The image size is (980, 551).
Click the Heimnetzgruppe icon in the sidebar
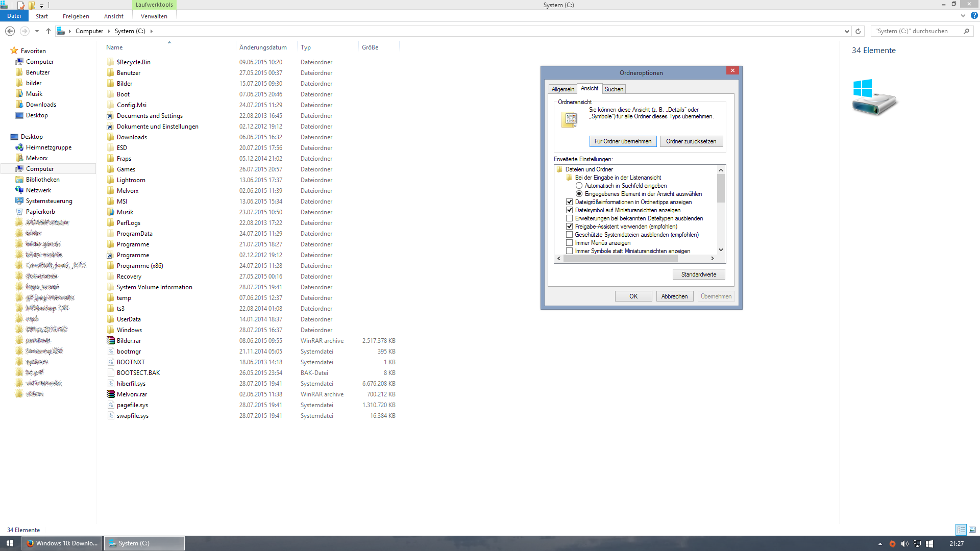(19, 147)
